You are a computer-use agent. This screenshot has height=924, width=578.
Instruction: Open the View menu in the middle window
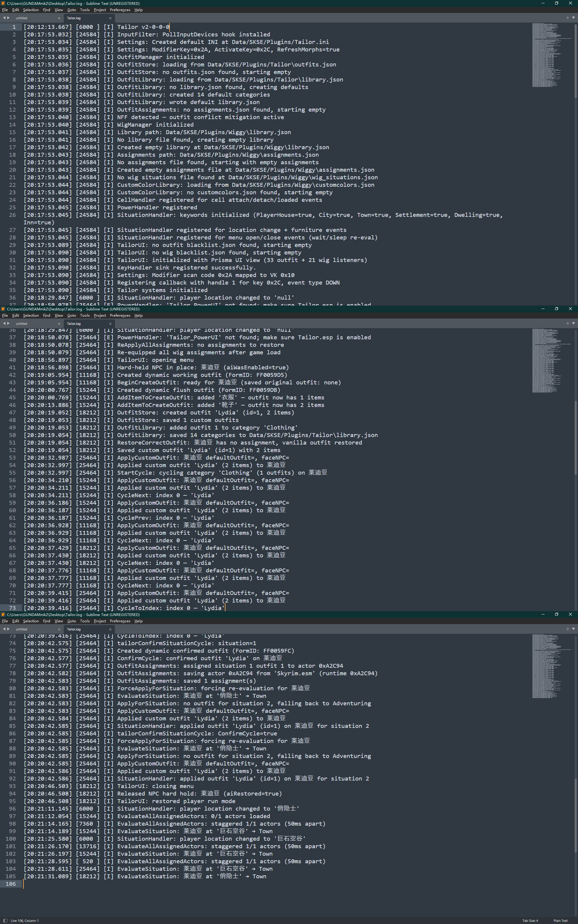59,316
